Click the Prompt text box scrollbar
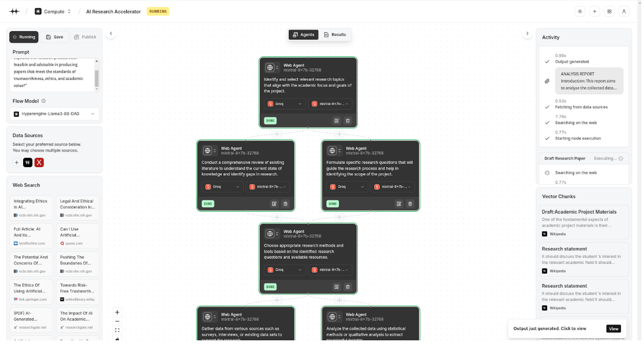This screenshot has width=644, height=347. pyautogui.click(x=96, y=78)
